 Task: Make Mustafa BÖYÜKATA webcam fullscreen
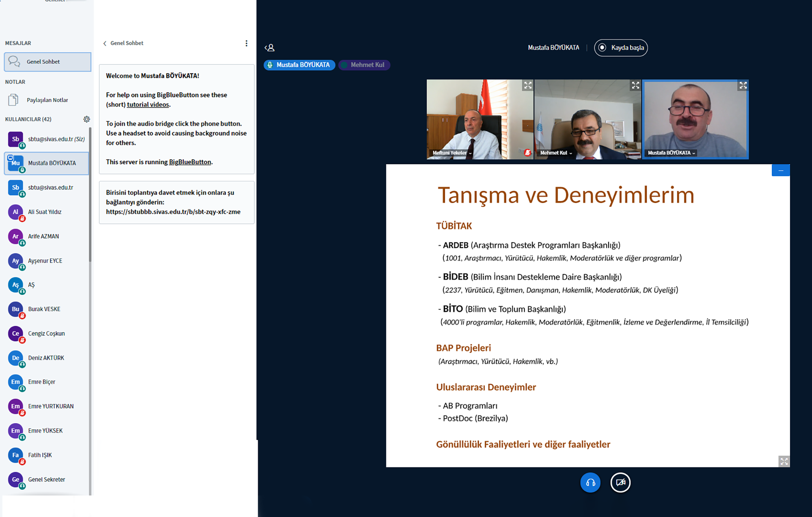click(x=743, y=85)
